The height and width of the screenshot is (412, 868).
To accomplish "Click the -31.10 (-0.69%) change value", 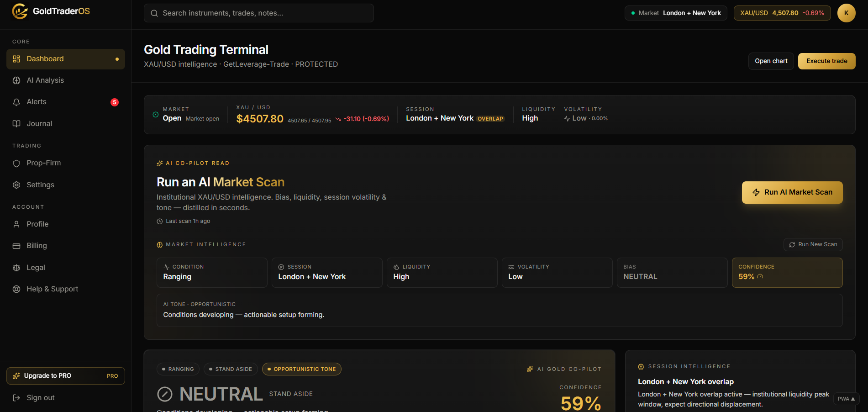I will [x=366, y=119].
